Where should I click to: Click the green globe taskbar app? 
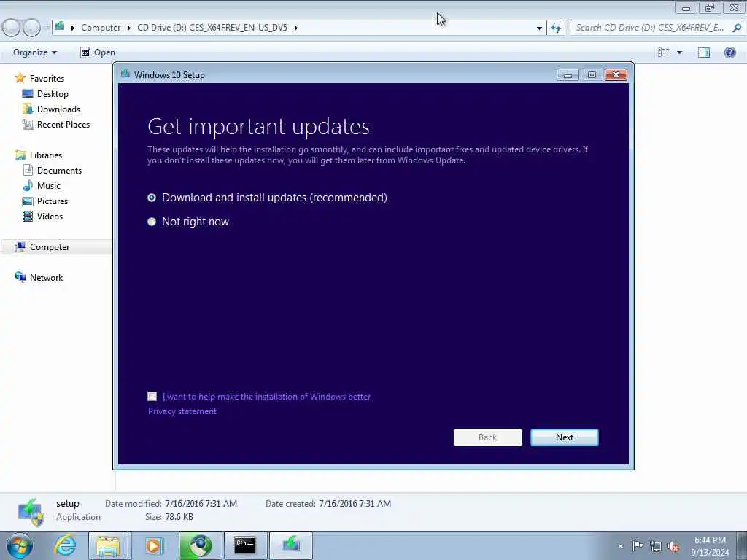[200, 545]
